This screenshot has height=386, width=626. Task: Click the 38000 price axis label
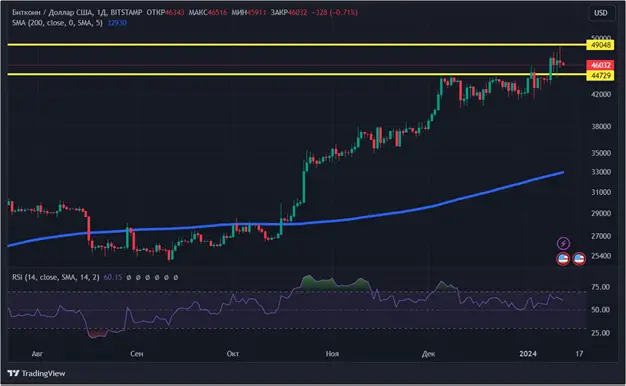(601, 127)
